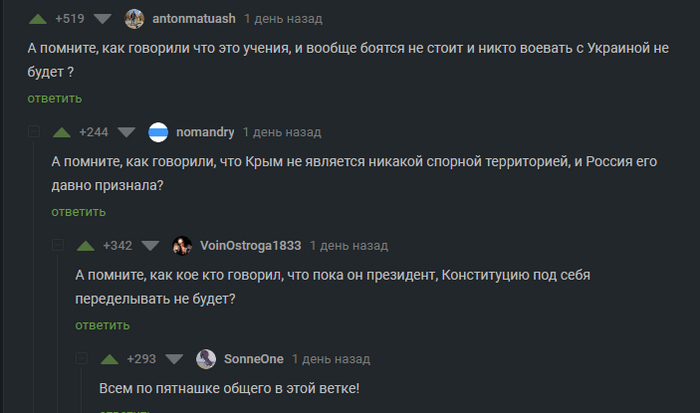Open SonneOne's avatar picture
The image size is (700, 413).
tap(206, 358)
